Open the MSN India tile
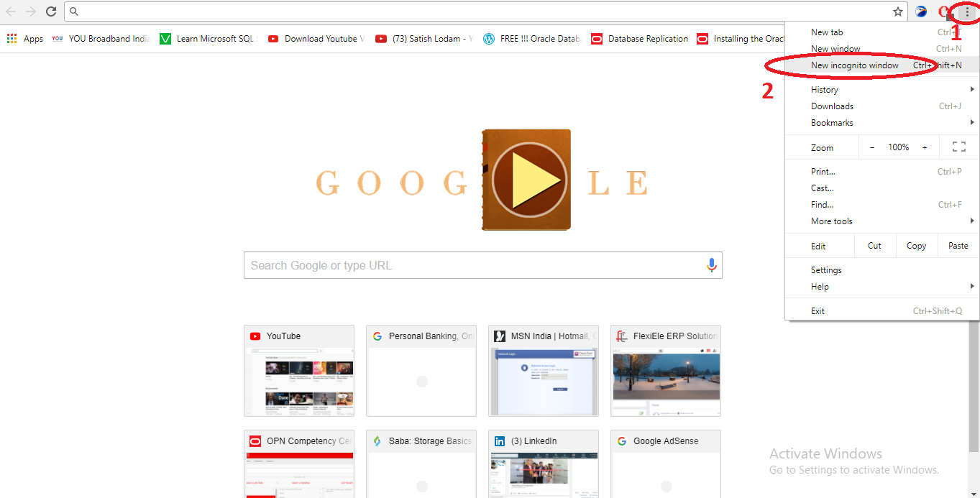 (544, 371)
